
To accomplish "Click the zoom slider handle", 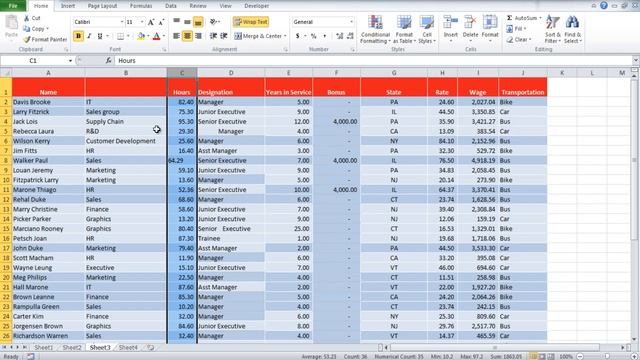I will click(x=608, y=356).
